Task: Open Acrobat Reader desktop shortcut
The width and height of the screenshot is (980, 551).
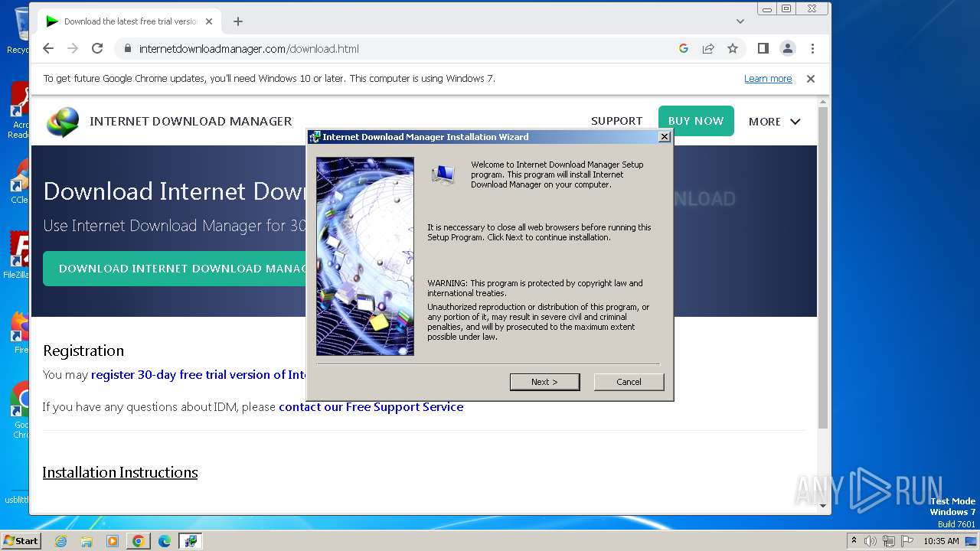Action: tap(18, 112)
